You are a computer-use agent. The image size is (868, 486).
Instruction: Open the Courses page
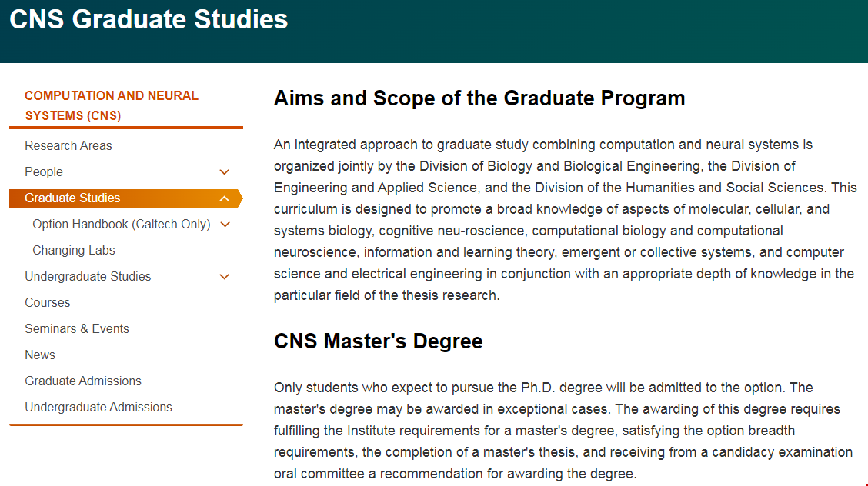point(48,303)
